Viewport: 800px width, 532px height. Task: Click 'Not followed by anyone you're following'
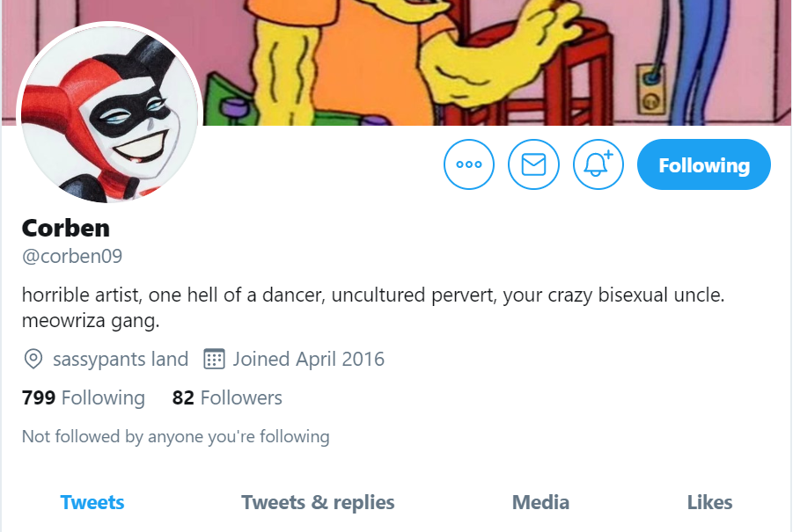175,437
